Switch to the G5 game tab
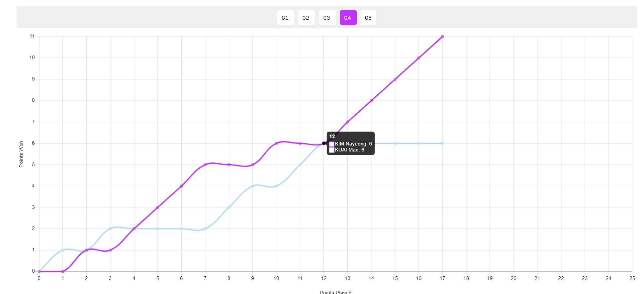Screen dimensions: 644x294 (368, 18)
